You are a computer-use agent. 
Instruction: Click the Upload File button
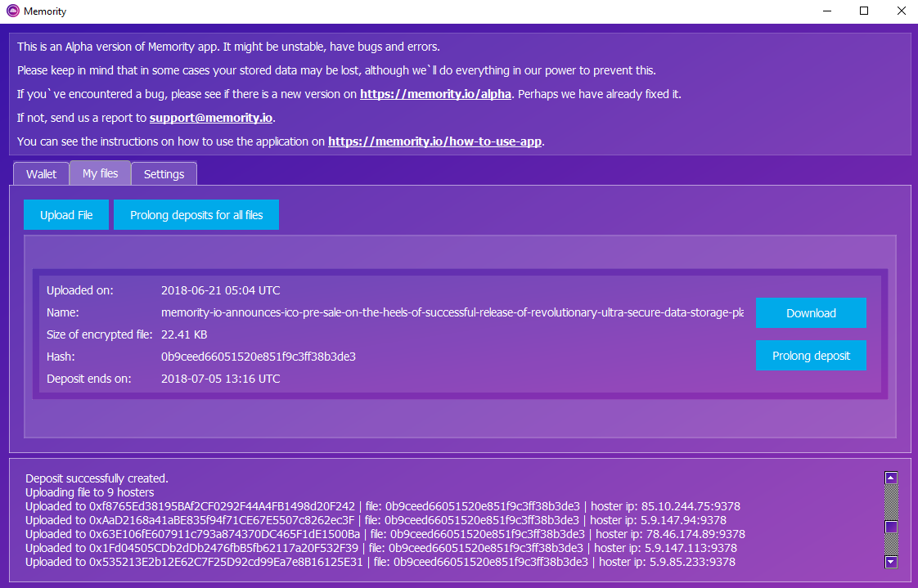coord(66,215)
